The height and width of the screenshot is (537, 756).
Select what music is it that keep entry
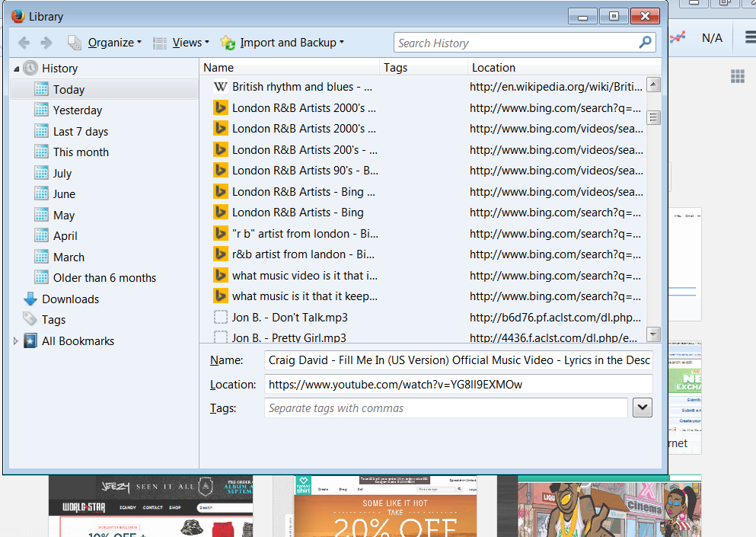click(x=423, y=297)
